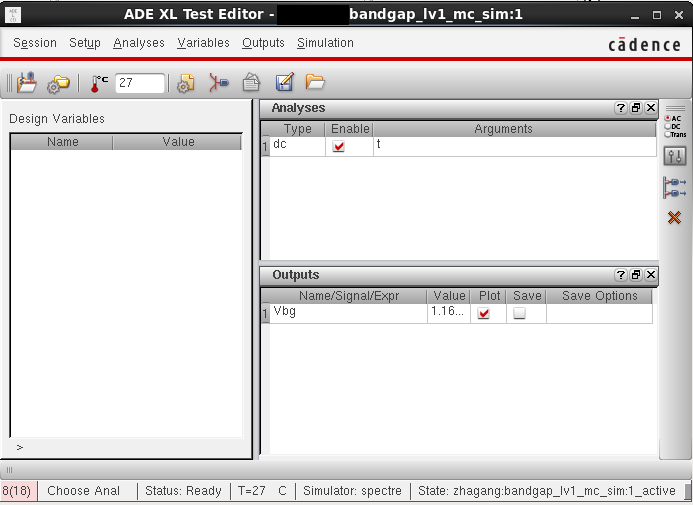
Task: Click the dc analysis Arguments cell 't'
Action: tap(515, 146)
